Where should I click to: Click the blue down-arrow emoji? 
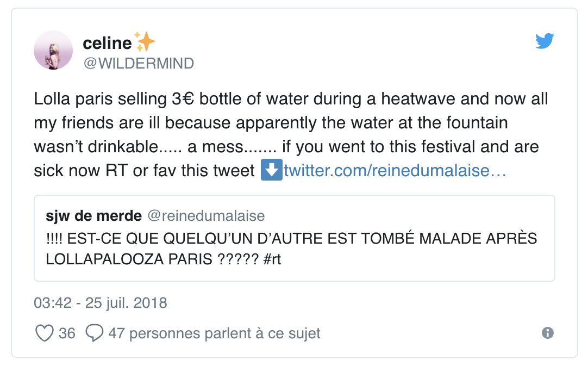[x=271, y=171]
